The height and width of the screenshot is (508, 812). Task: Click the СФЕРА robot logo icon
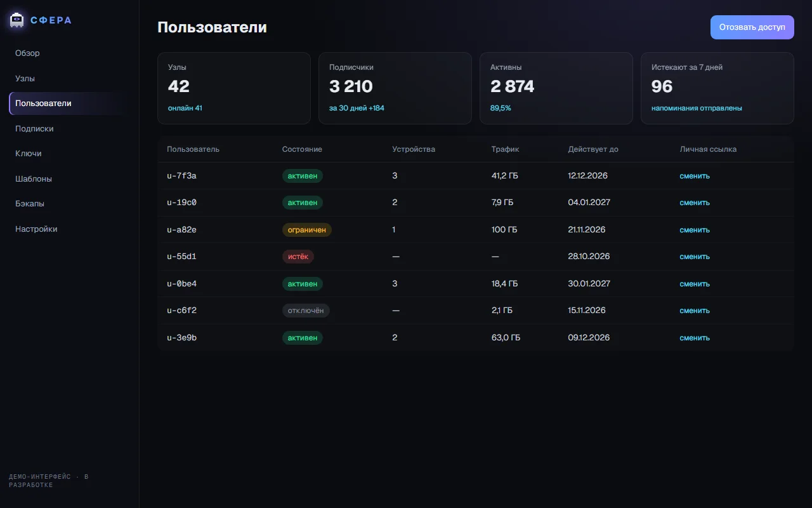click(x=17, y=20)
